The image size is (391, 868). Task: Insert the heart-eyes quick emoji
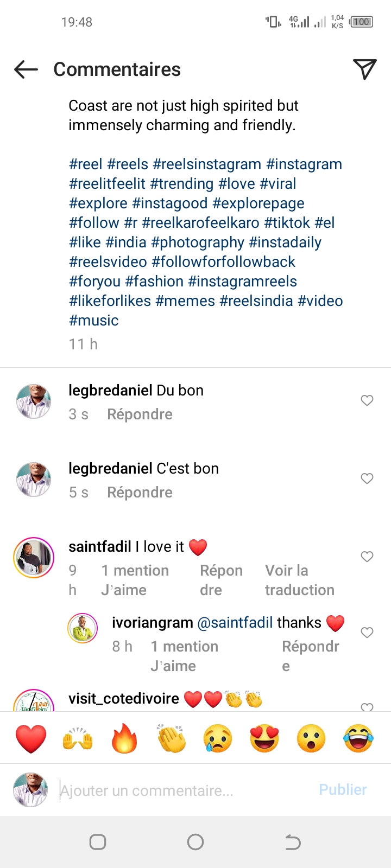tap(264, 738)
